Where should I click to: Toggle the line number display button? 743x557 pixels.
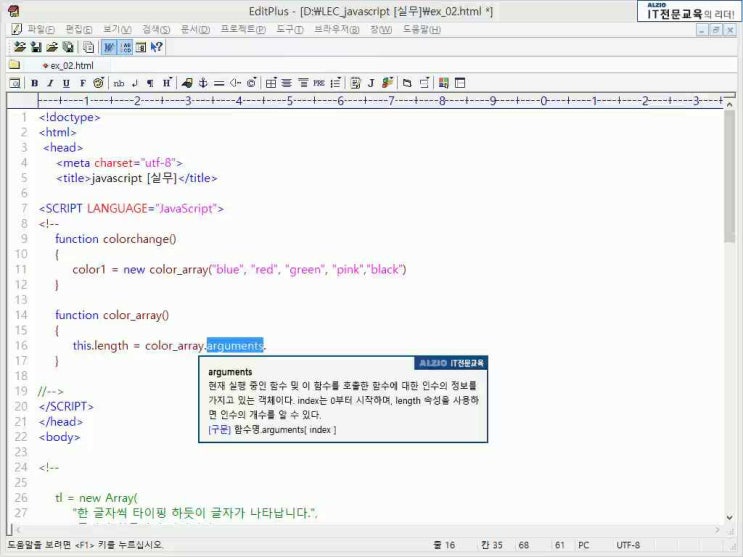point(126,47)
